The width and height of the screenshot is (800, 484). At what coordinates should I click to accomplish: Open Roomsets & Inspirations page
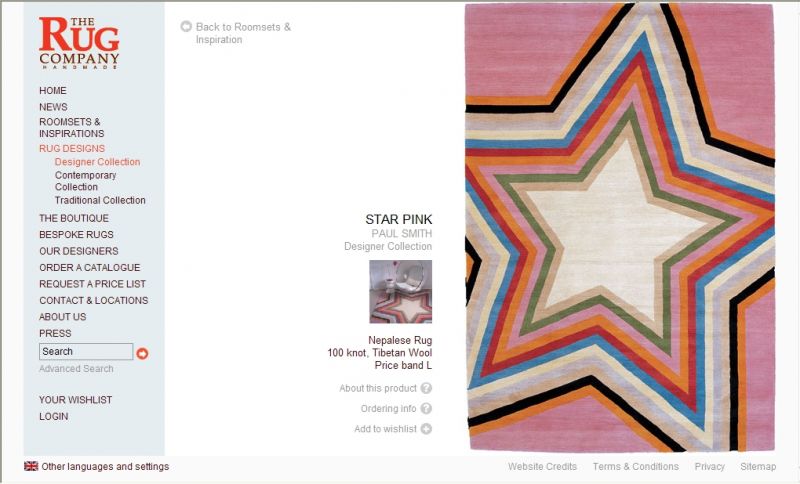[x=71, y=128]
